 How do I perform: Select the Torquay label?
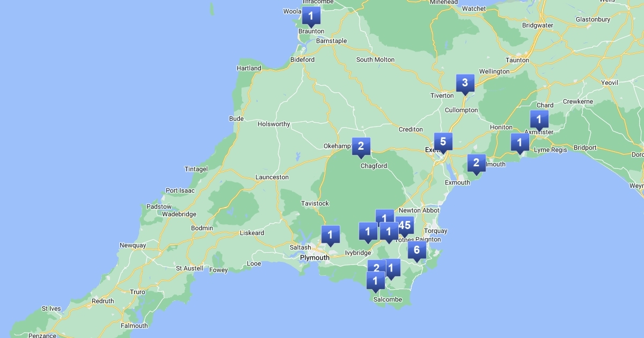[436, 231]
